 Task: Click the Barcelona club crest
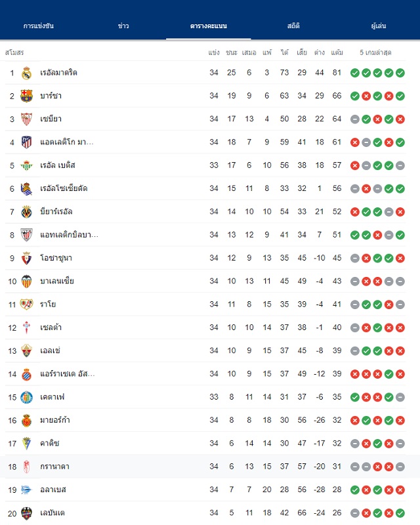pyautogui.click(x=26, y=96)
